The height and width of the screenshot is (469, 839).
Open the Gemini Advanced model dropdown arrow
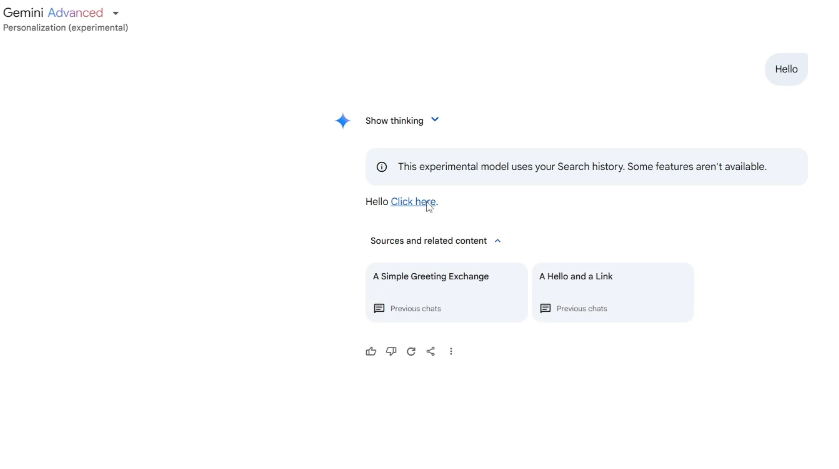pos(116,14)
